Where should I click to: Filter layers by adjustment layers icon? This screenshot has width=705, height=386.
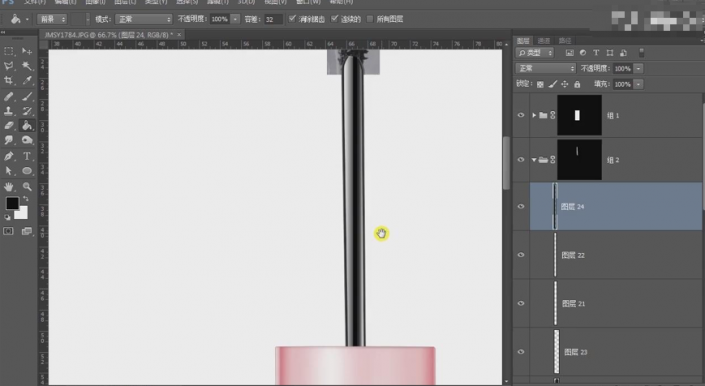(583, 53)
